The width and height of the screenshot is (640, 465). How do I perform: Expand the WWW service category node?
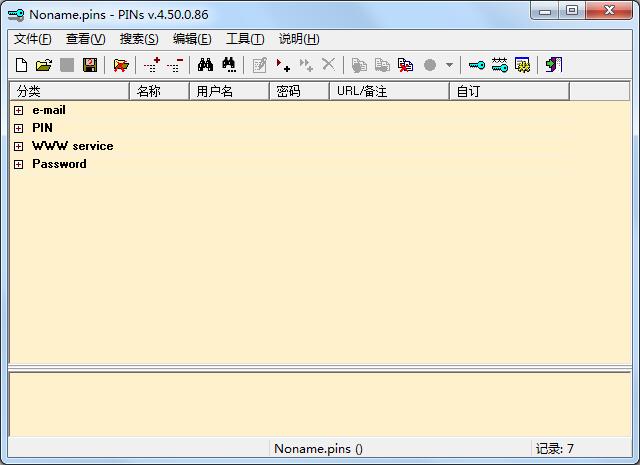coord(18,147)
